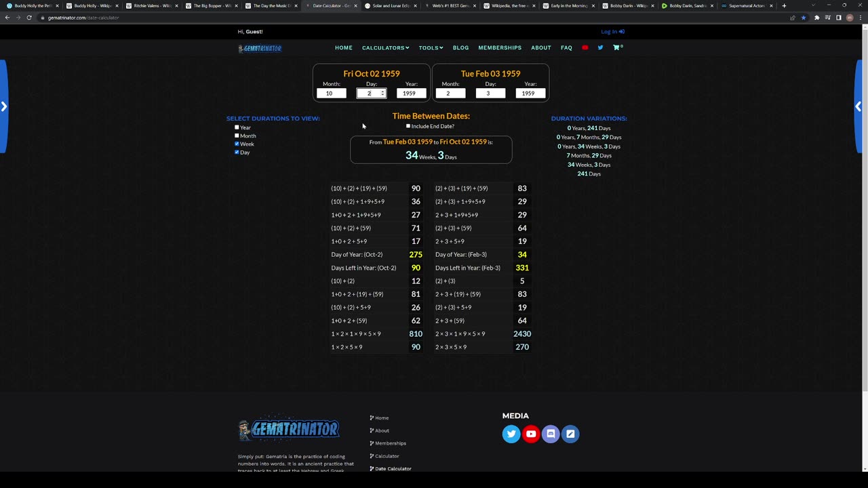Switch to Early in the Morning tab
The width and height of the screenshot is (868, 488).
point(568,5)
